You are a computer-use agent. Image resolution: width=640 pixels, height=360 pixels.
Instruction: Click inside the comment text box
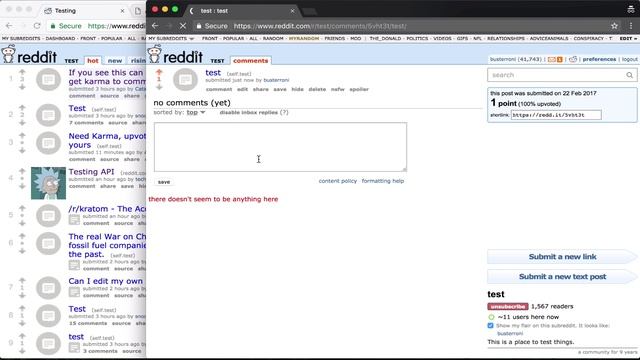[280, 147]
